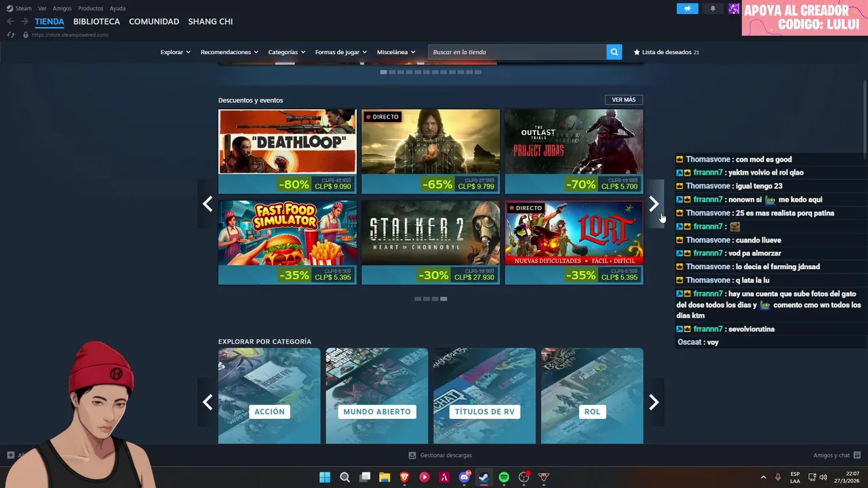This screenshot has height=488, width=868.
Task: Click the user avatar in the header
Action: tap(734, 8)
